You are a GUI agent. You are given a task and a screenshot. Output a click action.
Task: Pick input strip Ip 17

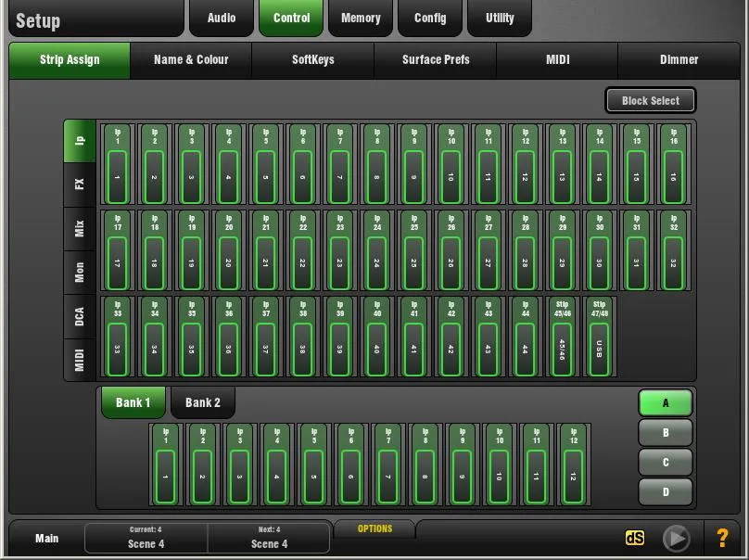pyautogui.click(x=118, y=250)
